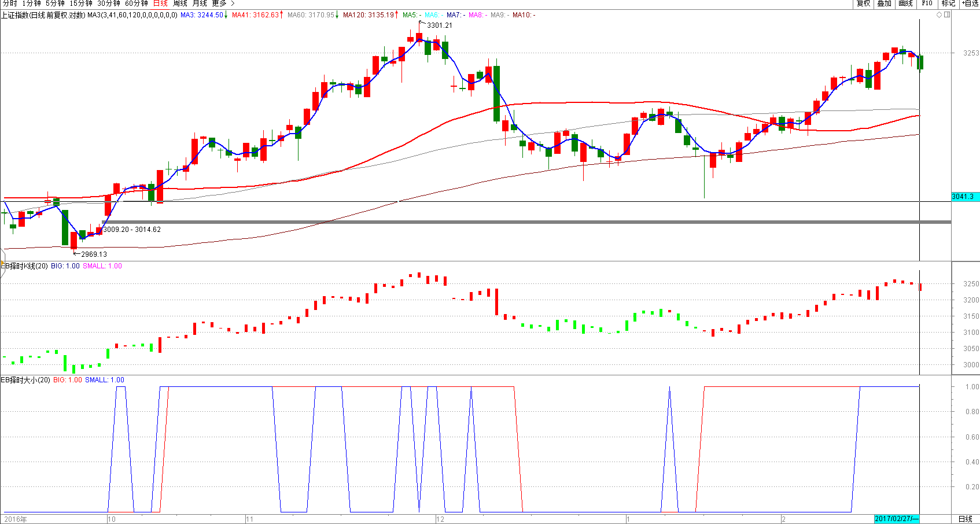Click the 3009.20 - 3014.62 gap label

[x=132, y=230]
